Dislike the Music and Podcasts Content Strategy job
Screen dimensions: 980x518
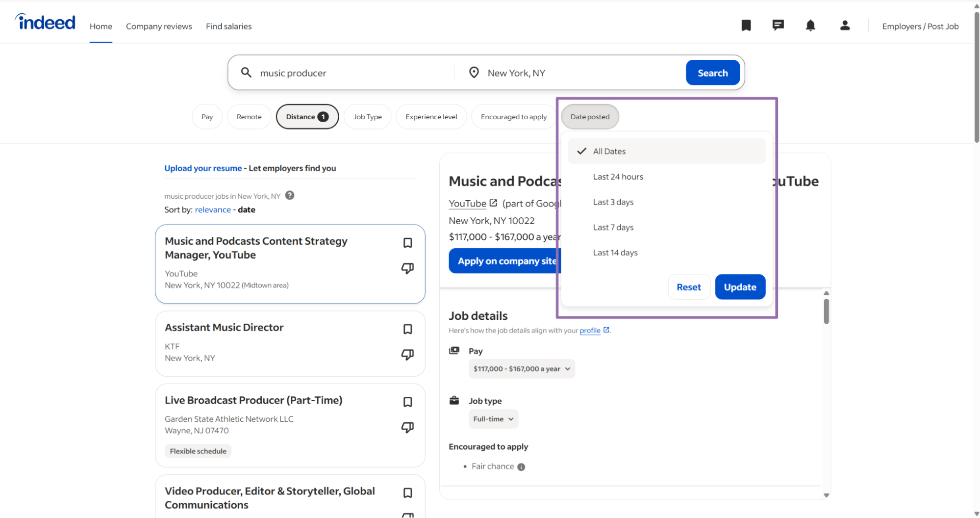pos(407,268)
